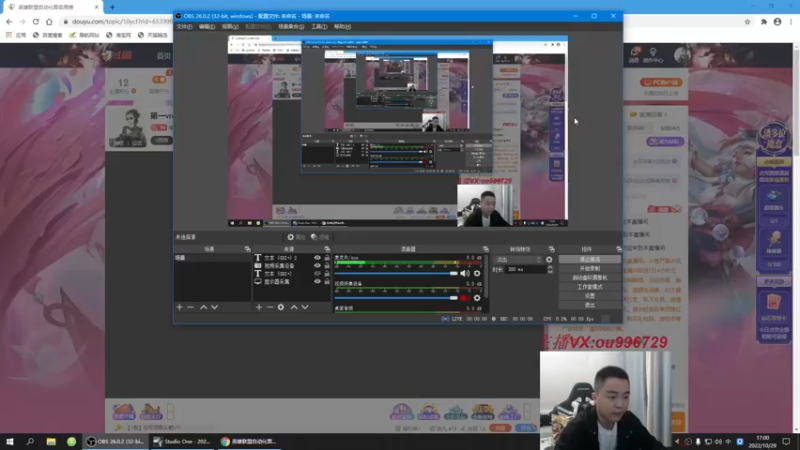Image resolution: width=800 pixels, height=450 pixels.
Task: Enable Studio Mode button
Action: 589,287
